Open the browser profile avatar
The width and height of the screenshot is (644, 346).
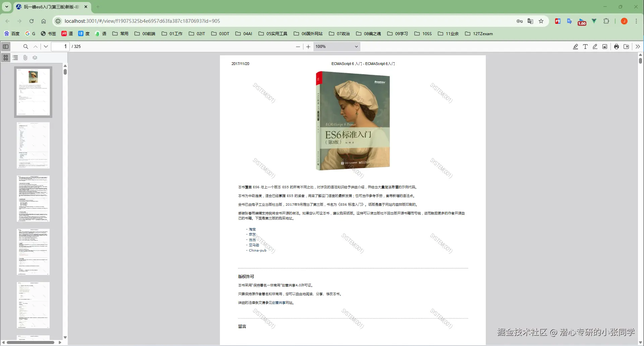(x=624, y=21)
